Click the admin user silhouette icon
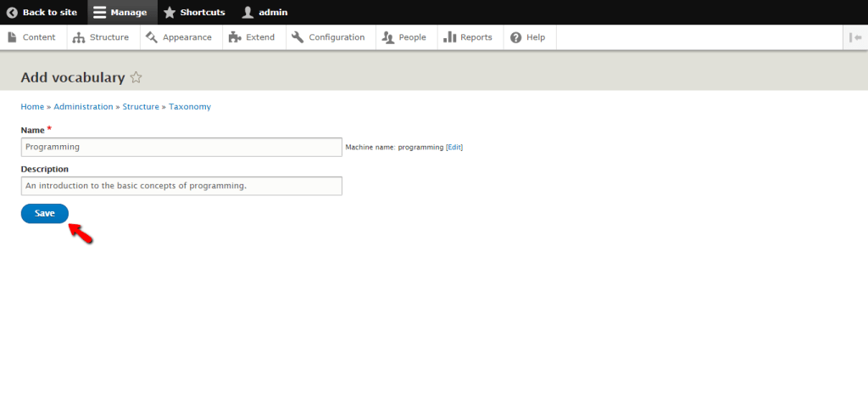 [248, 12]
